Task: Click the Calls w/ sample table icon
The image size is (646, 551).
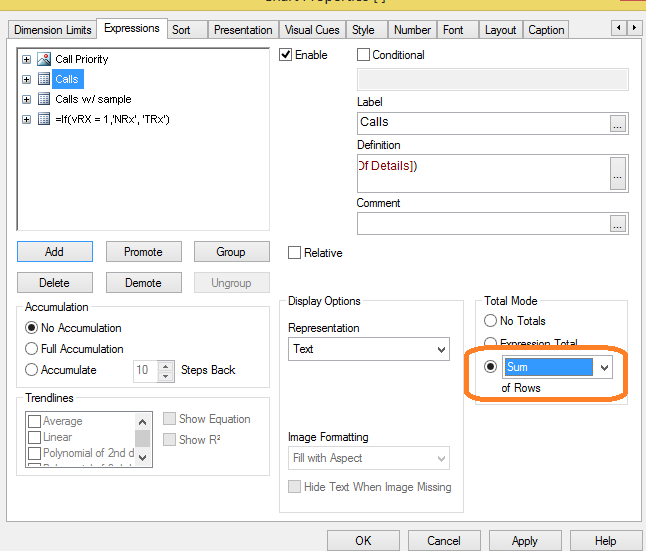Action: coord(43,99)
